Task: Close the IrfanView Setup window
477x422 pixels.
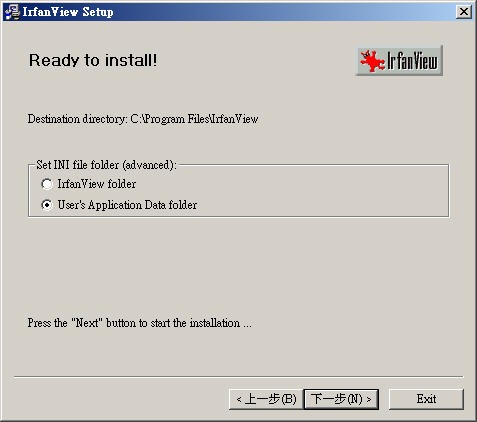Action: 464,12
